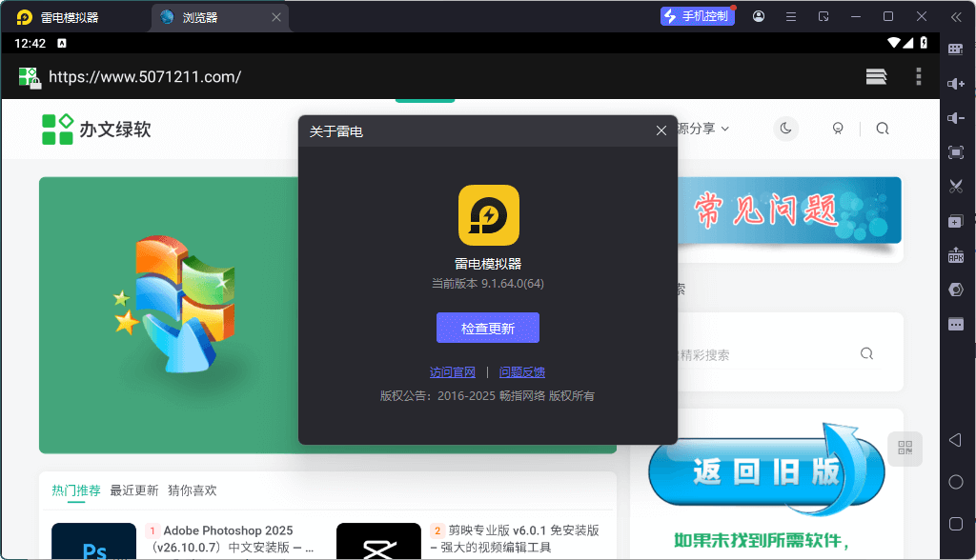Screen dimensions: 976x560
Task: Open the browser tabs stack icon
Action: tap(876, 76)
